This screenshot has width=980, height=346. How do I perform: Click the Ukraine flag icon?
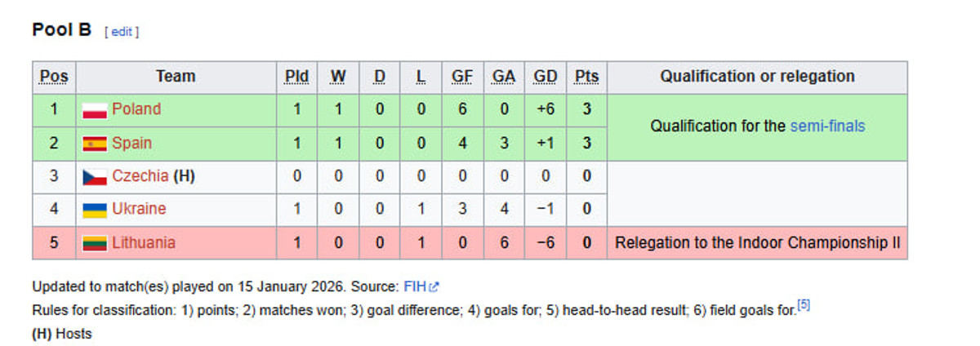(95, 211)
